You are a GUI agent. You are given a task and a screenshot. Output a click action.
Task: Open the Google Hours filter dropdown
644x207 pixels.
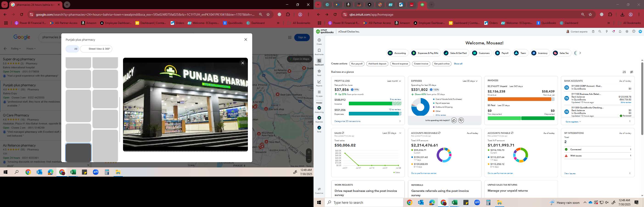31,49
